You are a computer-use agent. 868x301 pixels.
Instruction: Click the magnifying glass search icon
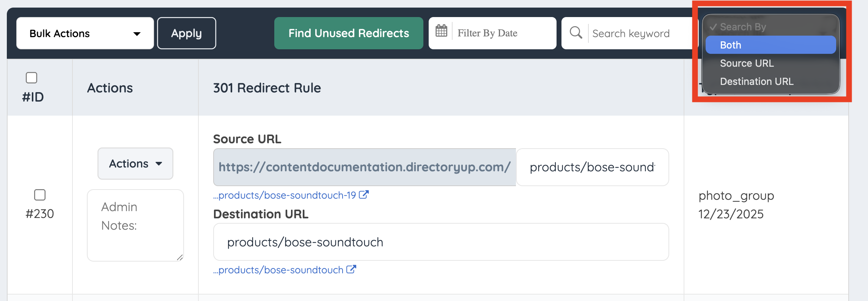[x=576, y=33]
